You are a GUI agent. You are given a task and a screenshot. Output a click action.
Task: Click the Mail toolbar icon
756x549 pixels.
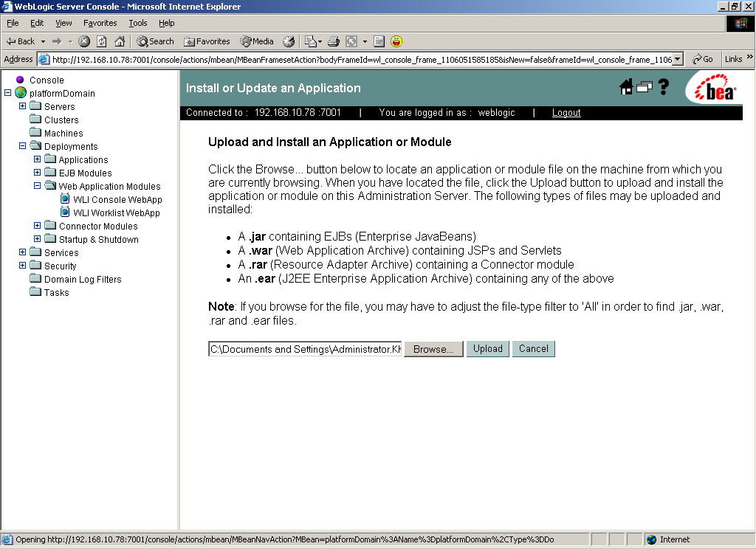pos(311,41)
